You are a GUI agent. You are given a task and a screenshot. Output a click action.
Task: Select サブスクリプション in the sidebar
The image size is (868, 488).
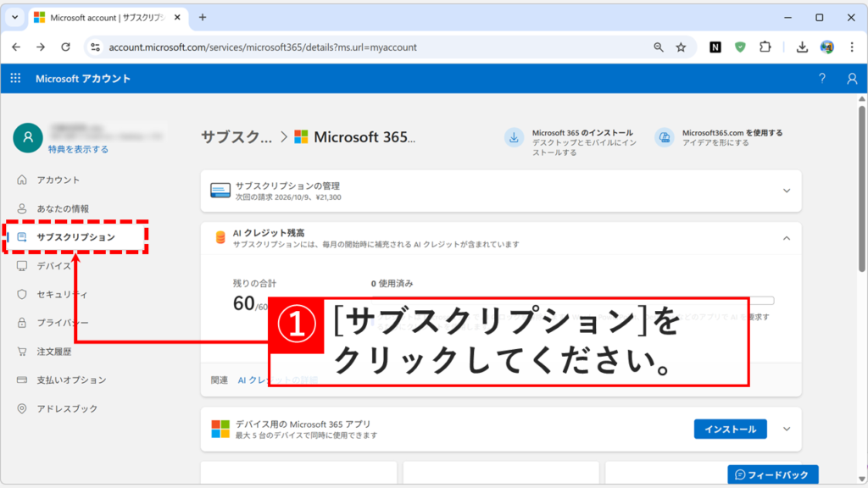(x=75, y=237)
